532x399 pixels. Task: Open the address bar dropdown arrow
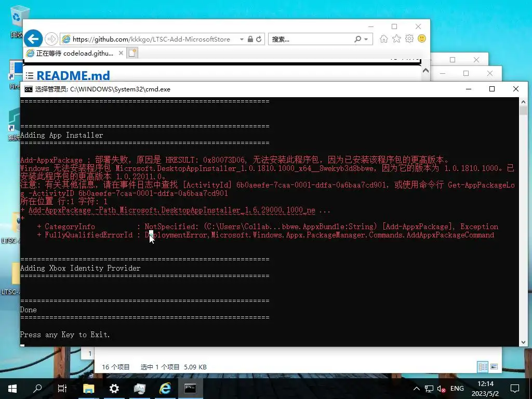click(242, 39)
